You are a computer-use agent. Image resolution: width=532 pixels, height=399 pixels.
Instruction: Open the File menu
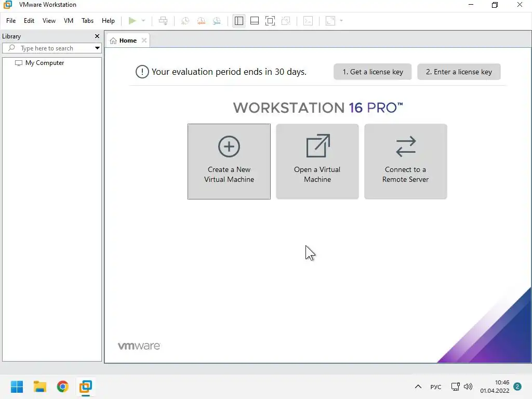coord(11,21)
